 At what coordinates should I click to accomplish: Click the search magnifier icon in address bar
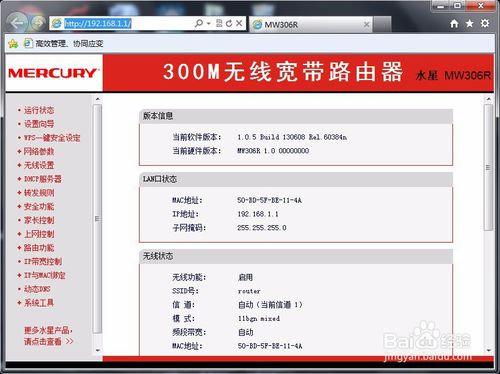tap(199, 23)
